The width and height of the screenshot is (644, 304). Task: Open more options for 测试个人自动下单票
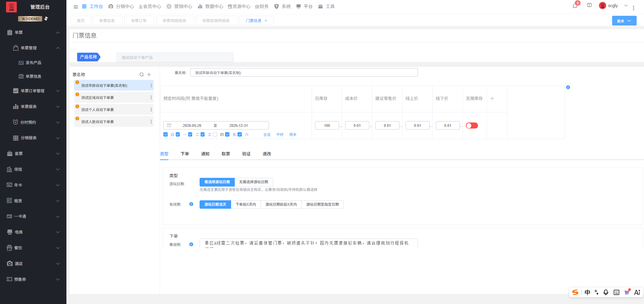151,110
